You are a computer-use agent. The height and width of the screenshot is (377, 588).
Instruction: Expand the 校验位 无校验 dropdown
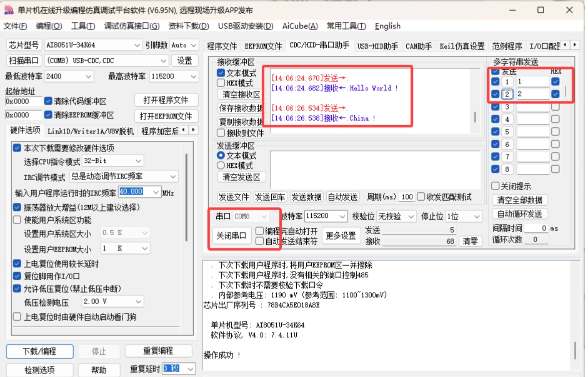411,216
